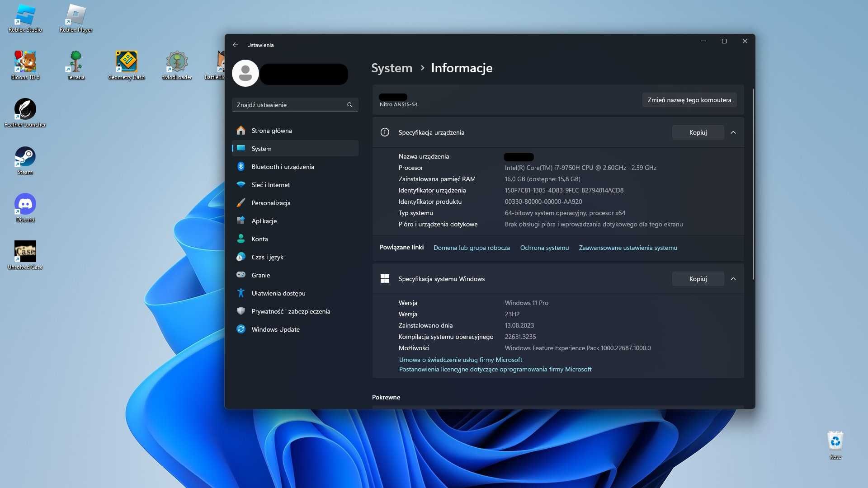Open Bluetooth i urządzenia settings
Image resolution: width=868 pixels, height=488 pixels.
pos(295,167)
